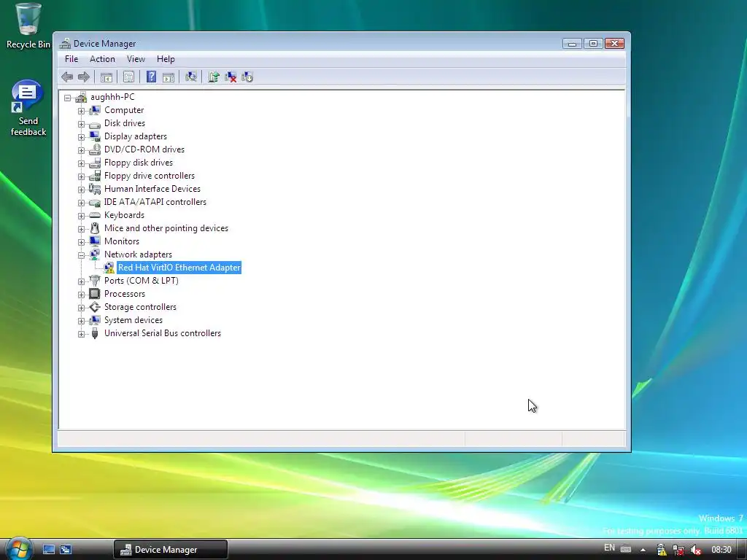Click Scan for hardware changes icon

[191, 77]
